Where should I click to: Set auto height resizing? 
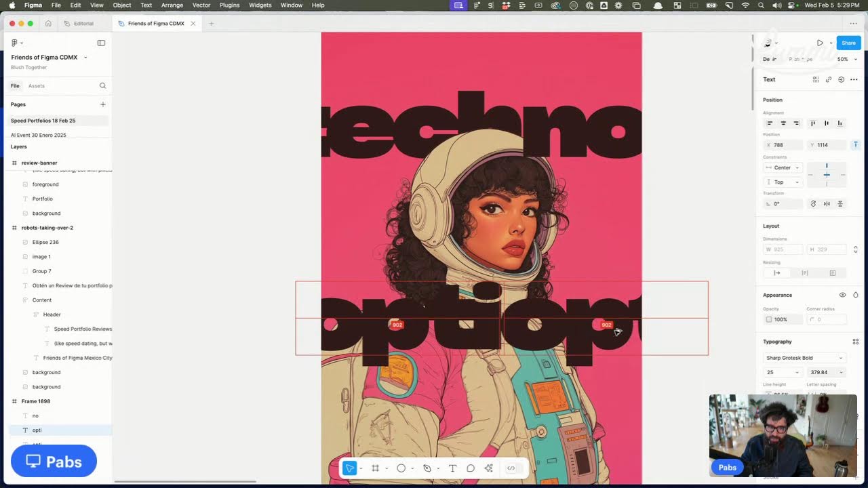point(805,273)
